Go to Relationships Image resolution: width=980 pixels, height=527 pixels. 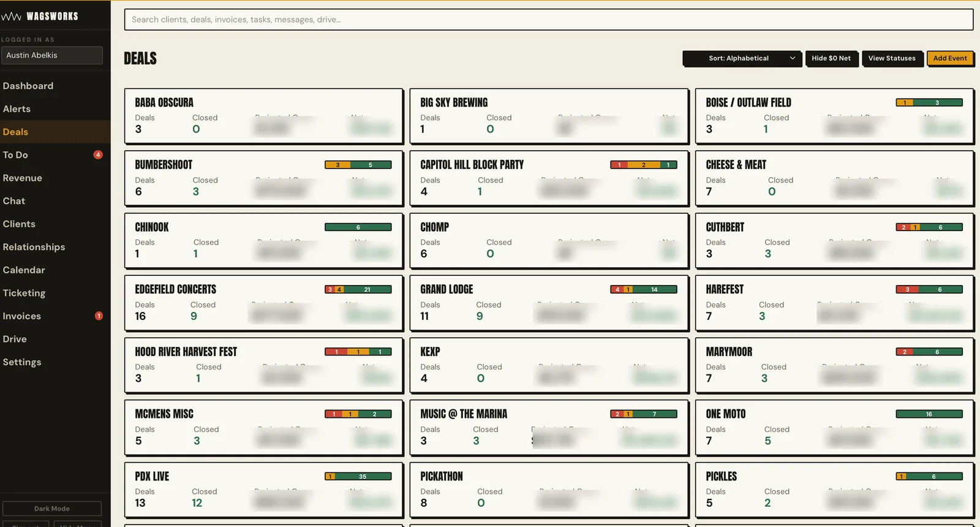(x=34, y=247)
